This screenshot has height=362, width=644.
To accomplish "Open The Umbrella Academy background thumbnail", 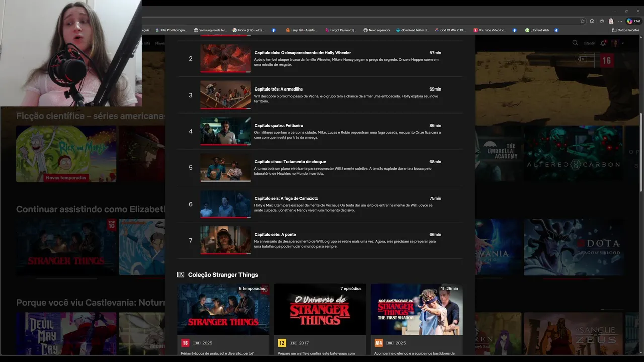I will [499, 153].
